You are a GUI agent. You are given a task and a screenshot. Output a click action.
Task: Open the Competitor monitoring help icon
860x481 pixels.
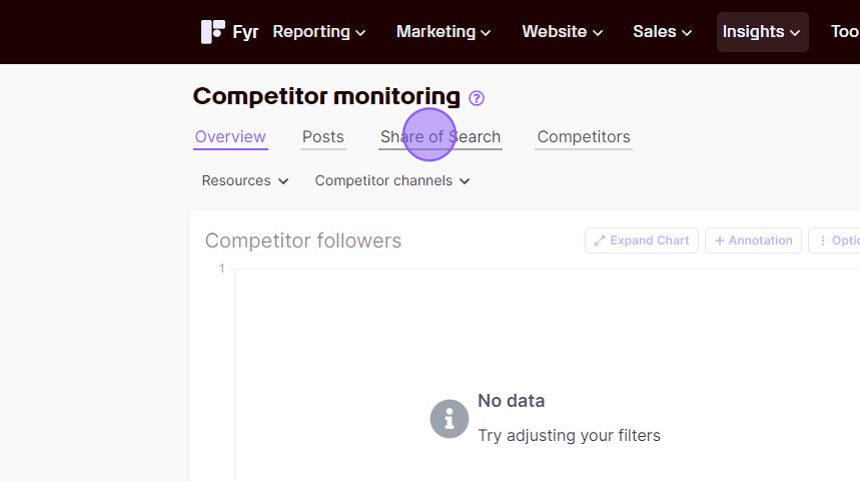click(477, 98)
